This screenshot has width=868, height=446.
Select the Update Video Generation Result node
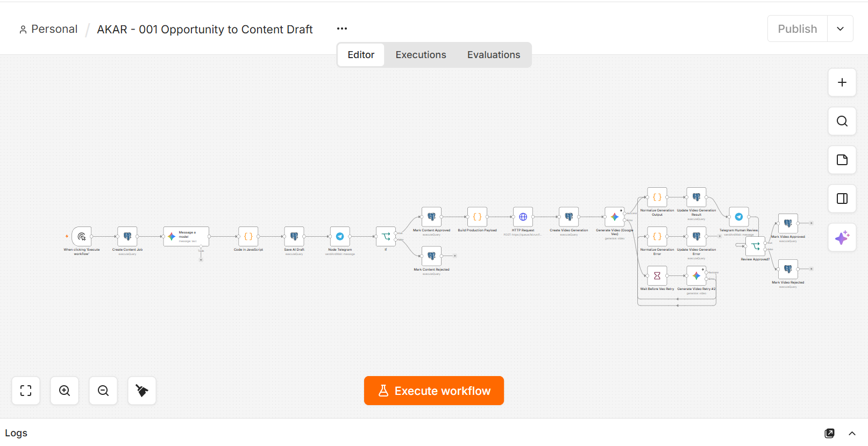coord(696,197)
